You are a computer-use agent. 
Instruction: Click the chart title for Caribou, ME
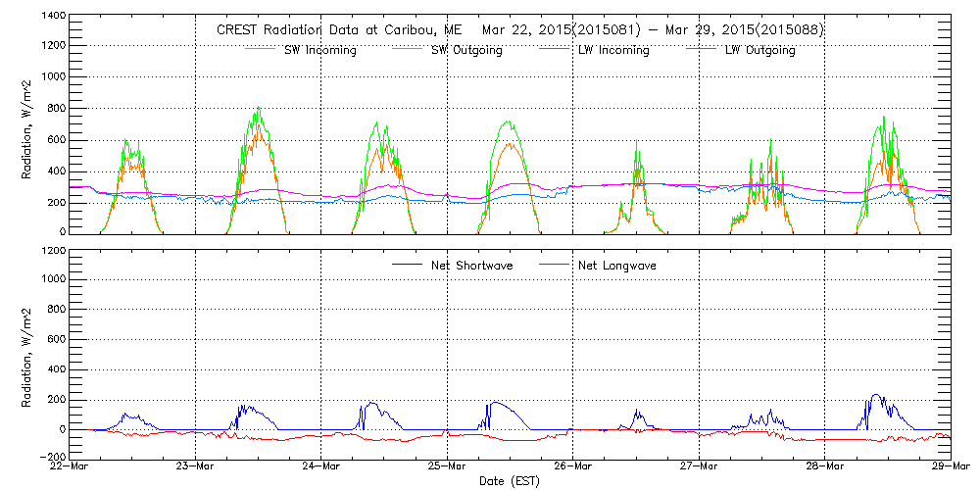tap(519, 29)
